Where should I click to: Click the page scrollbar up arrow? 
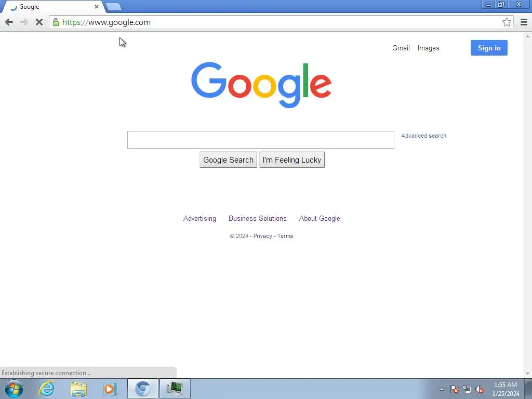528,36
